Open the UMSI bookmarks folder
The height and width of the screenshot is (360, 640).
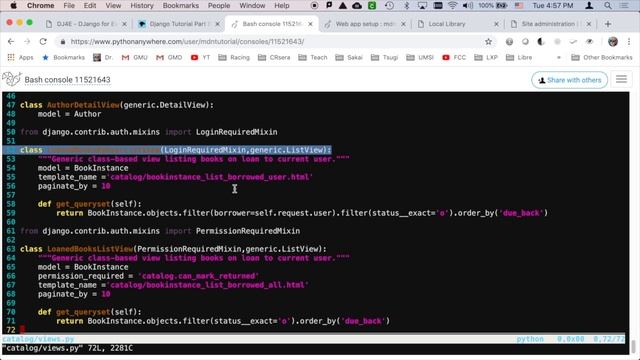(x=420, y=58)
